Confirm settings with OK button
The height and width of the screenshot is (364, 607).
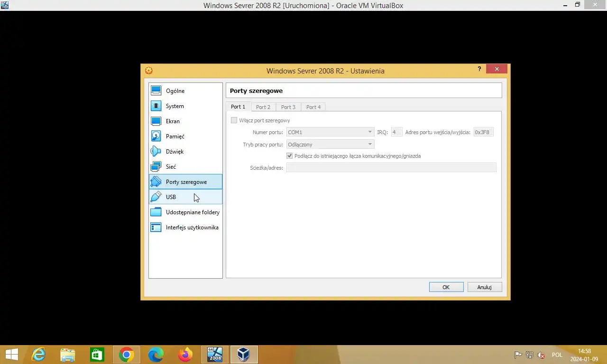(x=446, y=287)
